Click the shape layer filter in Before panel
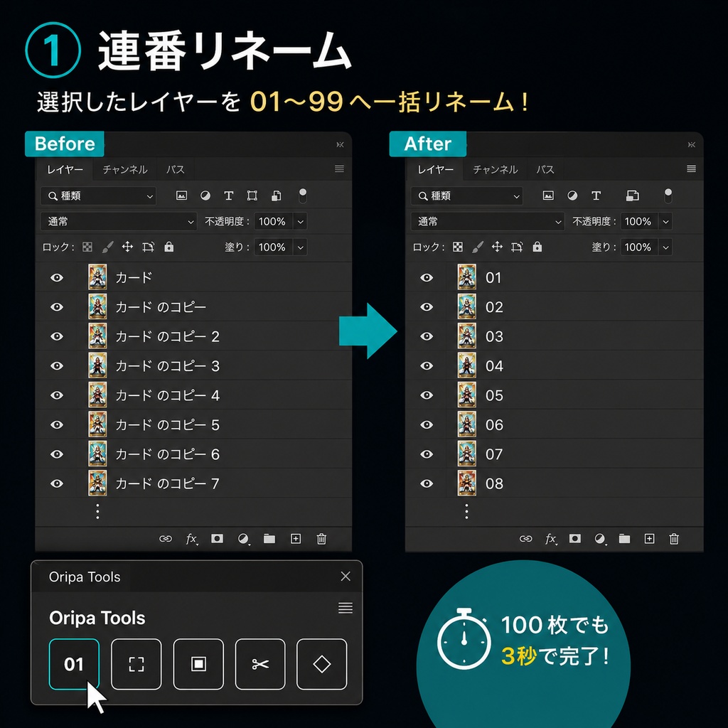This screenshot has height=728, width=728. coord(252,196)
